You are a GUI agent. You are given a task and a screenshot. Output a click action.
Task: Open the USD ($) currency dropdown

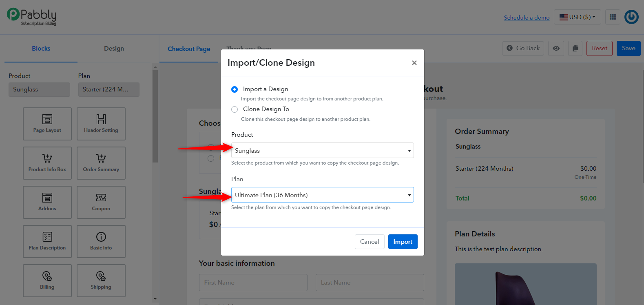click(x=578, y=17)
